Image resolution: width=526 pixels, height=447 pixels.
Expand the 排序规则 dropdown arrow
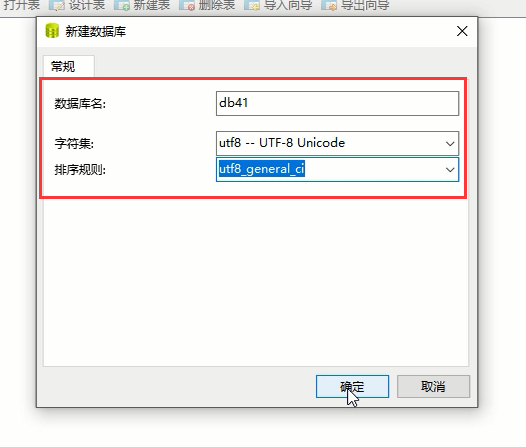click(x=450, y=170)
